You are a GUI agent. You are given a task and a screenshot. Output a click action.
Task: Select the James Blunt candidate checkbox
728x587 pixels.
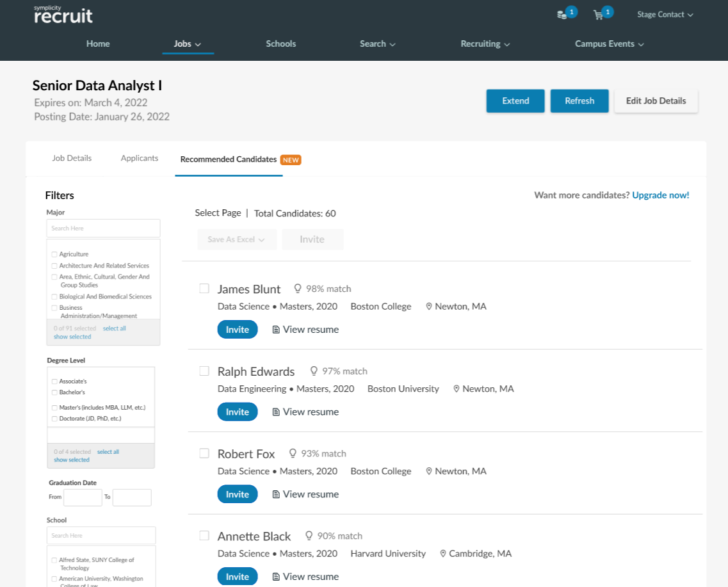[204, 289]
